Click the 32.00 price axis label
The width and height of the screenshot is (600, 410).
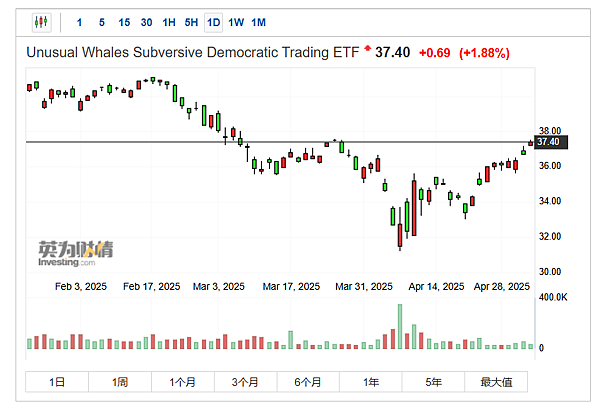click(550, 236)
